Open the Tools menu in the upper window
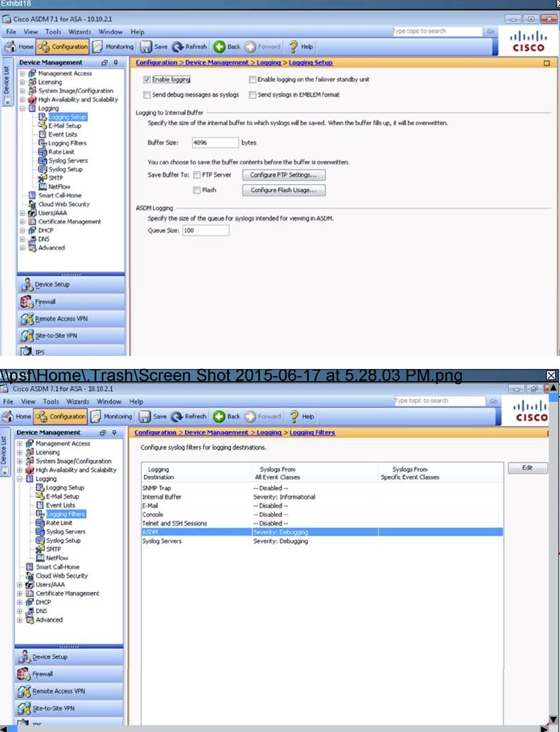The width and height of the screenshot is (560, 732). pyautogui.click(x=53, y=32)
